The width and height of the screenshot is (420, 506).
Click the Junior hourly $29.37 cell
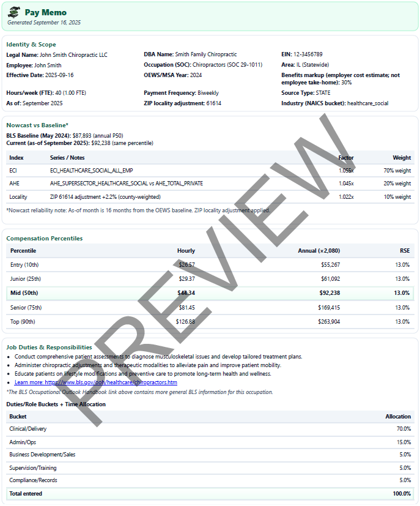tap(187, 279)
